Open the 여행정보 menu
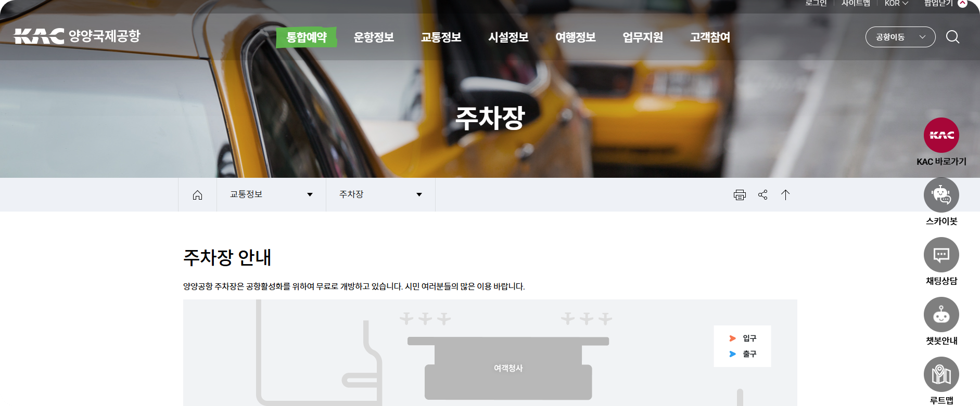The image size is (980, 406). [576, 37]
